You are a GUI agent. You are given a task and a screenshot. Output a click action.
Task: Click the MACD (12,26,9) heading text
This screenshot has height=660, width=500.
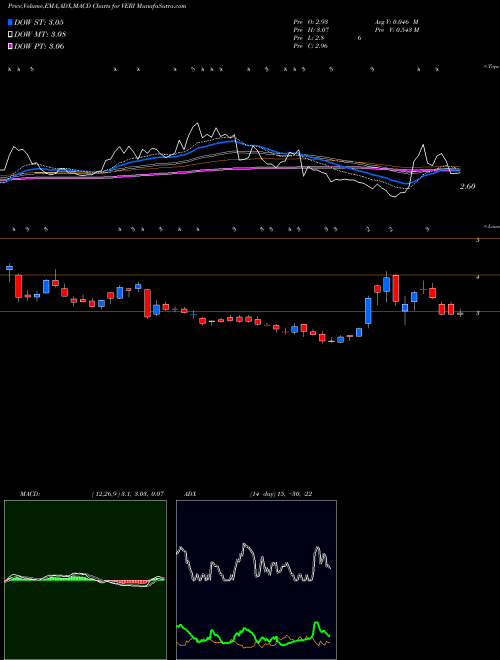91,494
